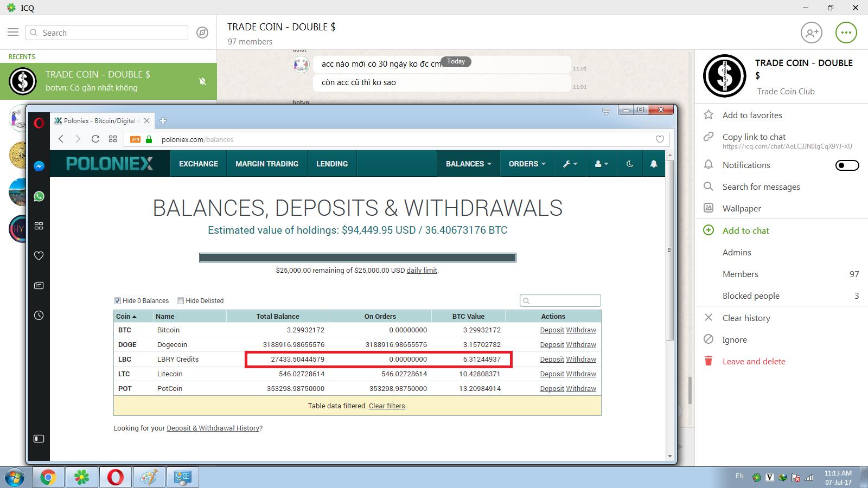Open the Deposit & Withdrawal History link

click(x=213, y=428)
